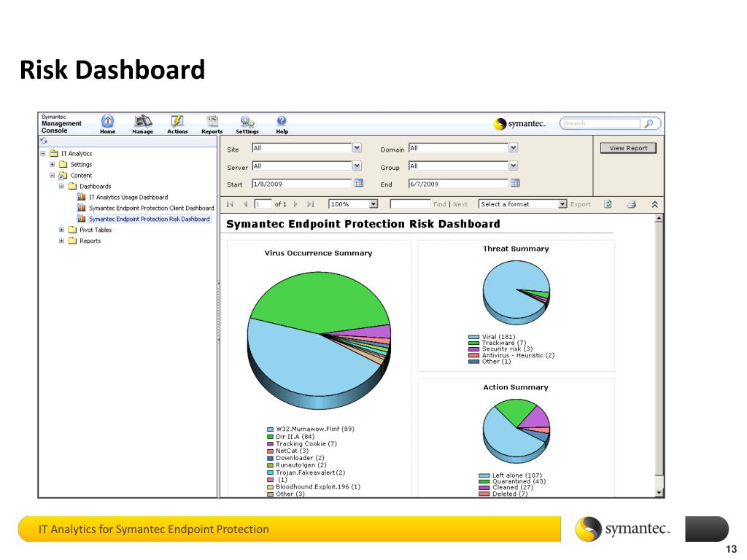Select Symantec Endpoint Protection Risk Dashboard

click(149, 219)
